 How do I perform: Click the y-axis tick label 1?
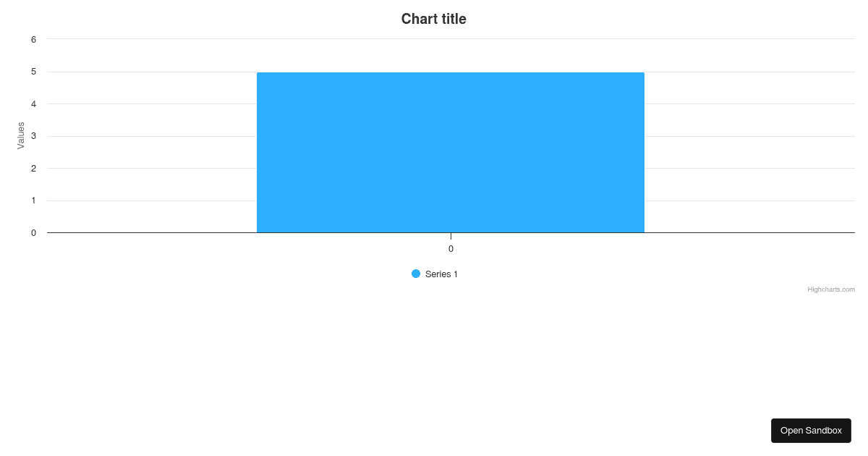(33, 200)
